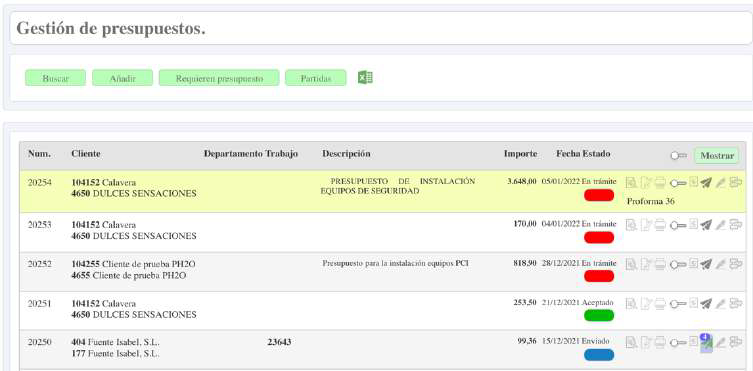Open edit document icon for budget 20254
This screenshot has height=371, width=753.
(x=646, y=182)
